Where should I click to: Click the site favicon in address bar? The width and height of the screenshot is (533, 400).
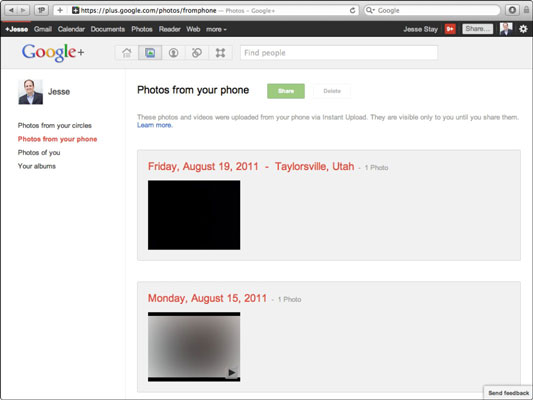click(75, 10)
